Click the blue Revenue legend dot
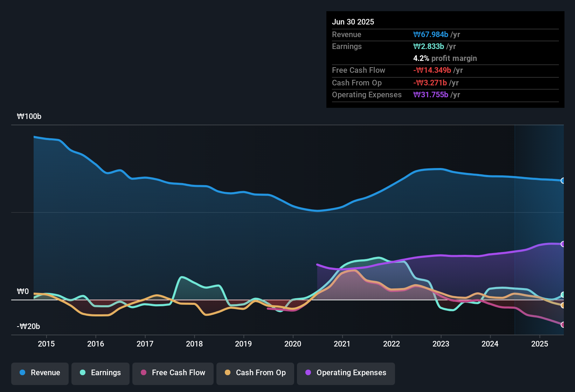This screenshot has width=575, height=392. (x=22, y=373)
